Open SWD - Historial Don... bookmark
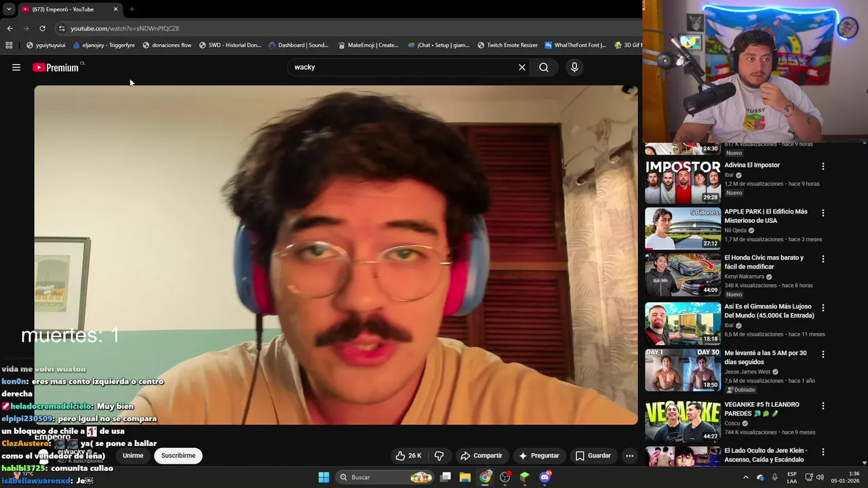This screenshot has width=868, height=488. coord(230,45)
